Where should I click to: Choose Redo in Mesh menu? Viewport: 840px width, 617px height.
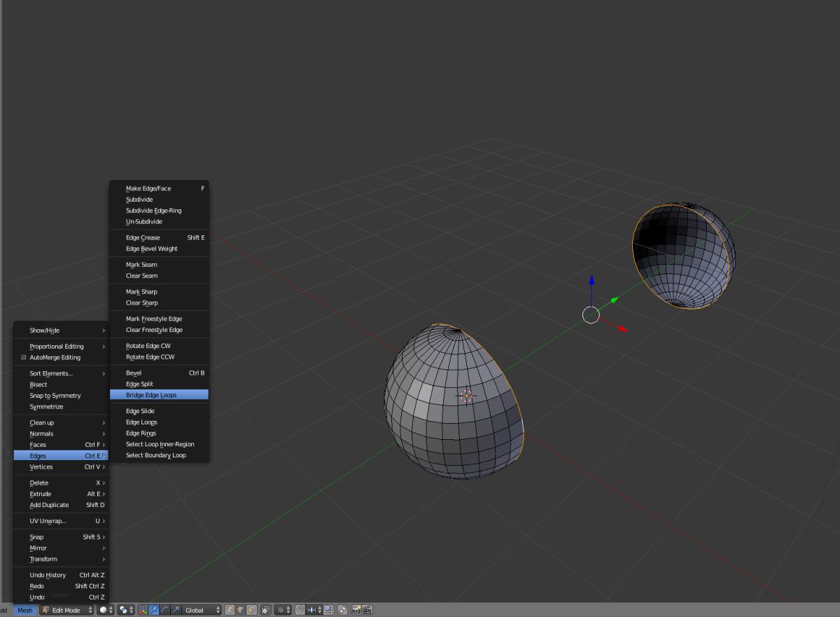pyautogui.click(x=61, y=586)
